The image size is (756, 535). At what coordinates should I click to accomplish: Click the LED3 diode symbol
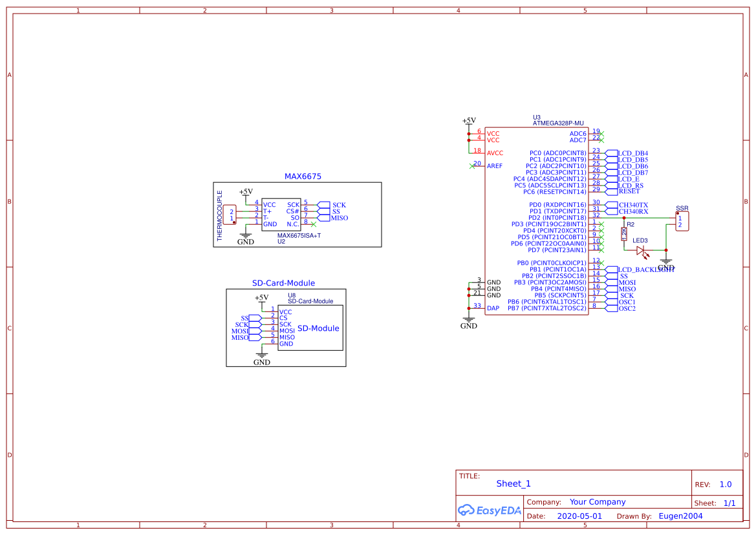tap(640, 250)
